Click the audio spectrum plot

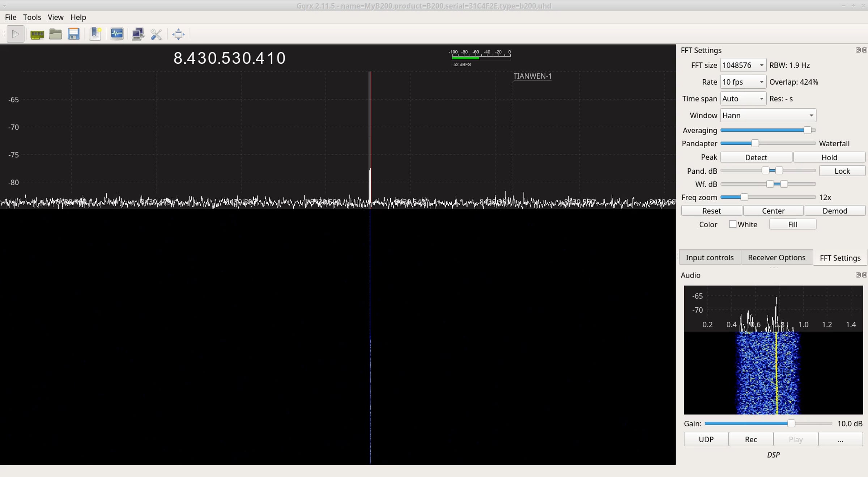coord(773,309)
